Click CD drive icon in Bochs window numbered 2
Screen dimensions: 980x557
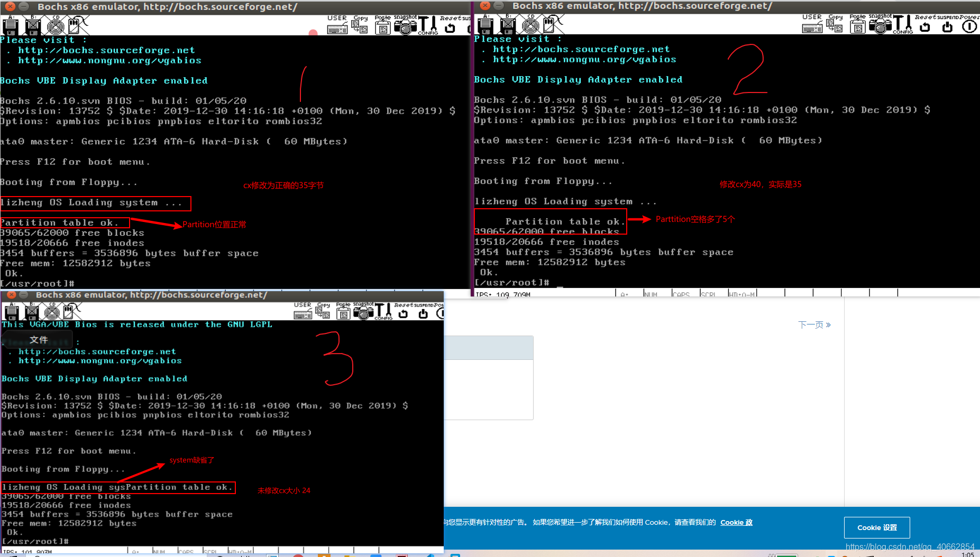tap(530, 24)
